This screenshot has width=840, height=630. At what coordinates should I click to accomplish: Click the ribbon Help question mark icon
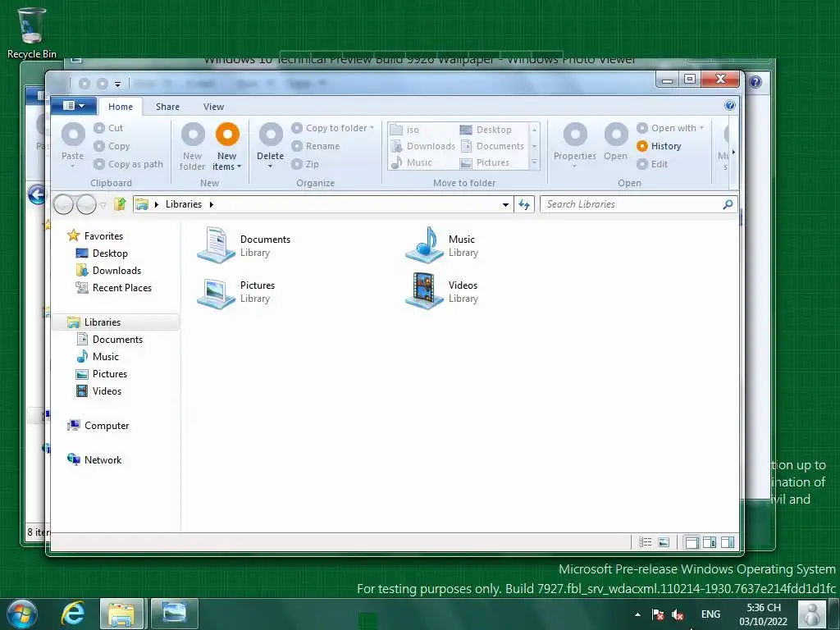[729, 105]
